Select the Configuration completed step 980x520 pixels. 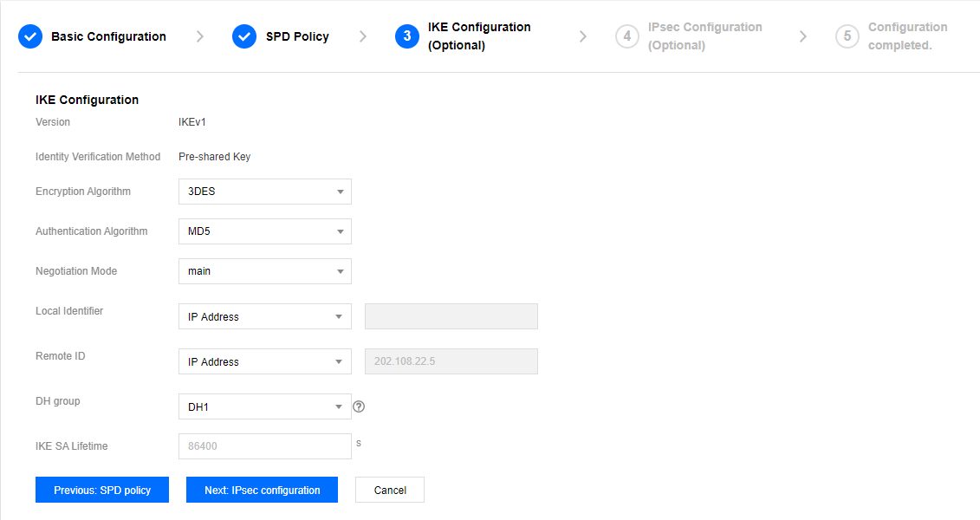tap(907, 36)
